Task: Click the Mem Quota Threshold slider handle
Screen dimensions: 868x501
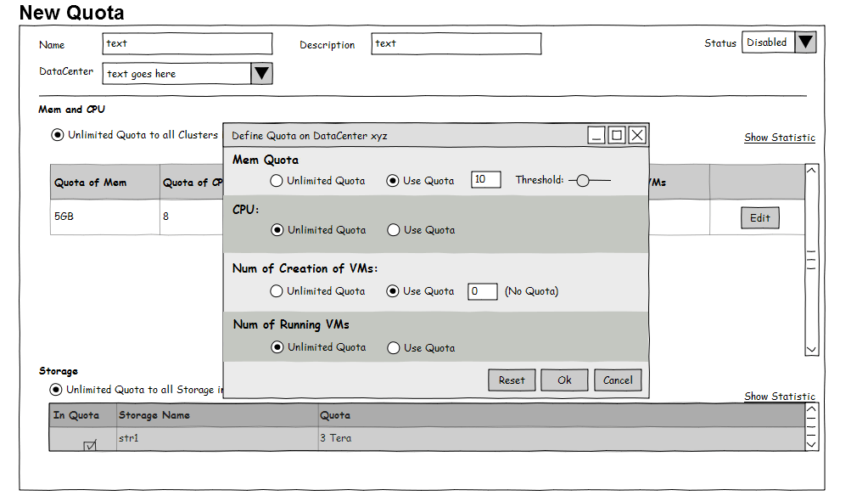Action: tap(583, 180)
